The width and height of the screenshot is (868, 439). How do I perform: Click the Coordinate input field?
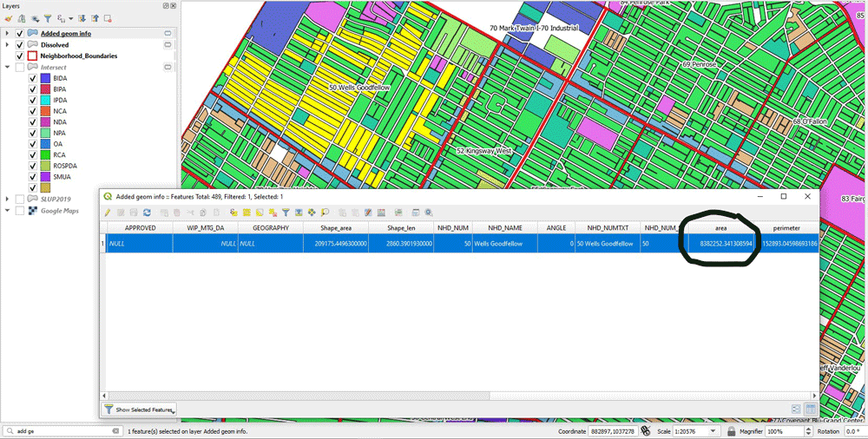pos(612,431)
